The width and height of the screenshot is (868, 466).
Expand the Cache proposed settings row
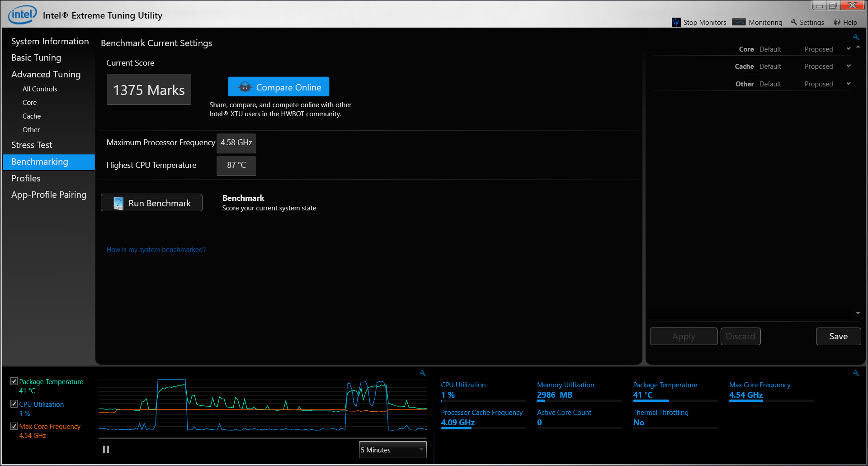pos(849,66)
